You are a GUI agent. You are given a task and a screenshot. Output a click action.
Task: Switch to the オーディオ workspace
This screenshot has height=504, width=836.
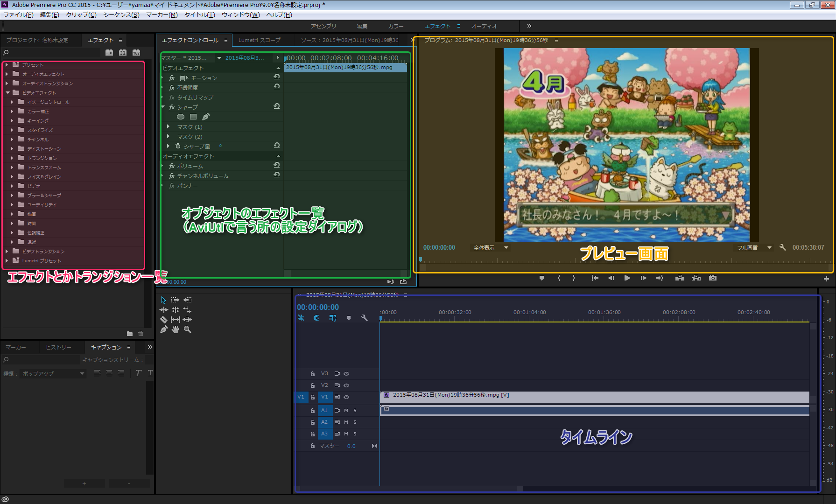484,26
